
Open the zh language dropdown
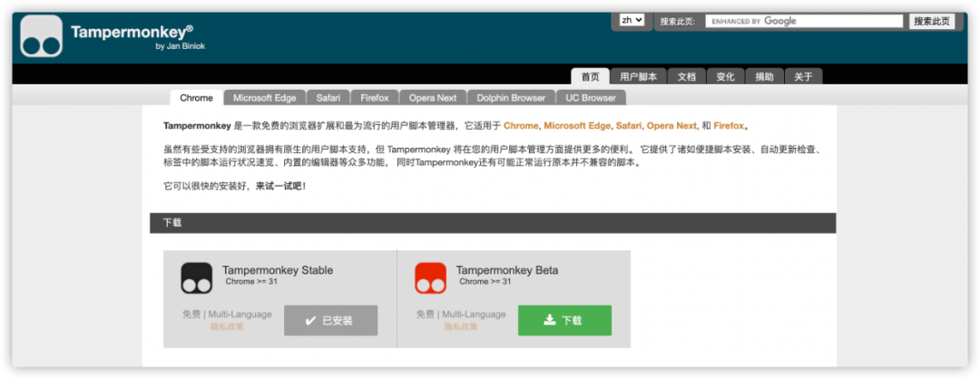pos(632,20)
